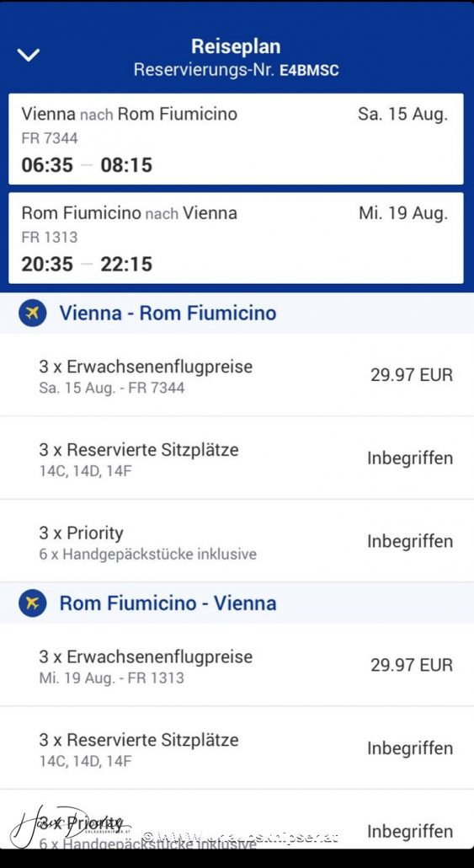Tap Inbegriffen next to outbound Priority
This screenshot has width=474, height=868.
point(410,541)
